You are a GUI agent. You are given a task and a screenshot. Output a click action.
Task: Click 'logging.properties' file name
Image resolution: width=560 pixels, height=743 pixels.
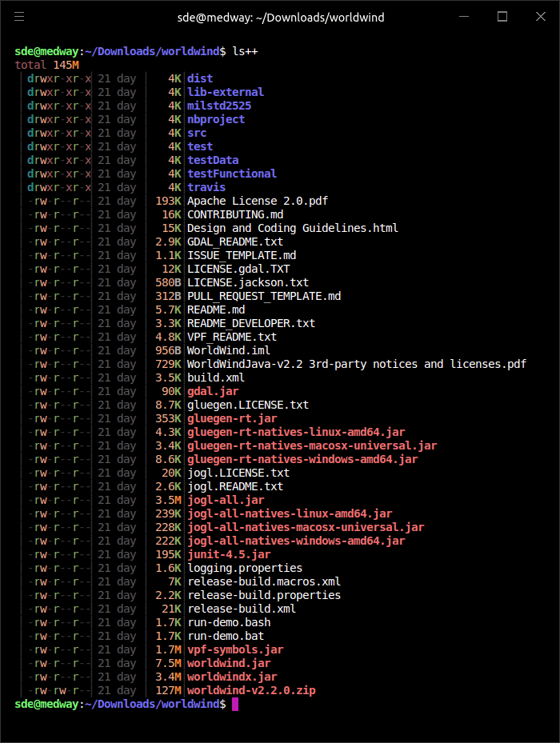point(245,568)
